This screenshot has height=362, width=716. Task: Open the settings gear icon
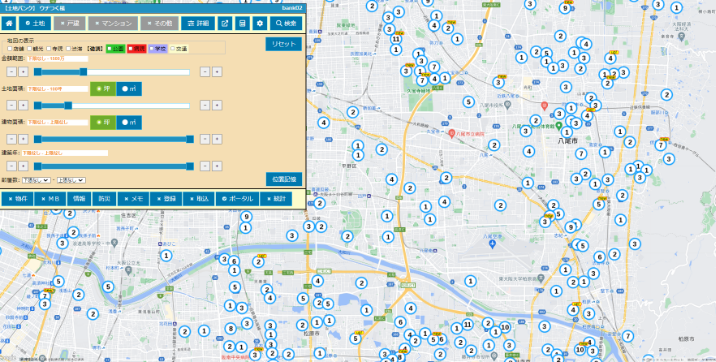260,23
